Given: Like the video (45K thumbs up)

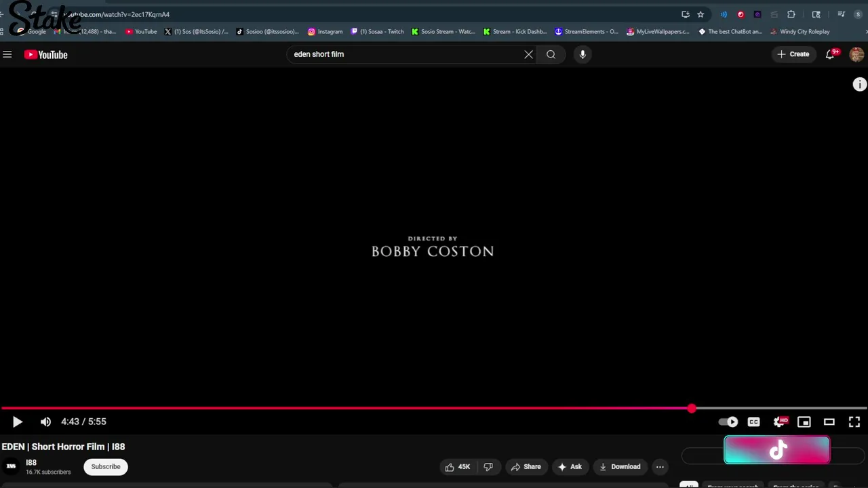Looking at the screenshot, I should pyautogui.click(x=458, y=466).
